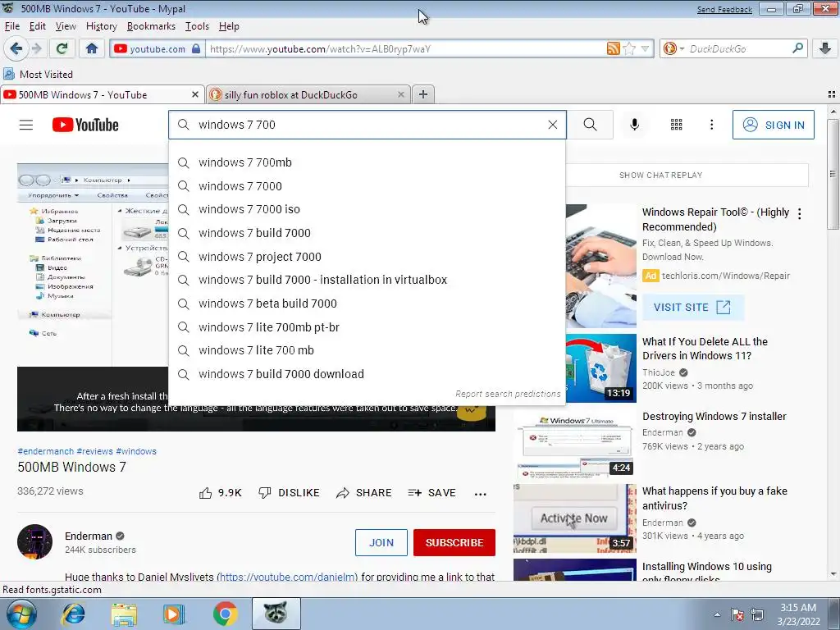Open the Help menu
Screen dimensions: 840x630
229,26
